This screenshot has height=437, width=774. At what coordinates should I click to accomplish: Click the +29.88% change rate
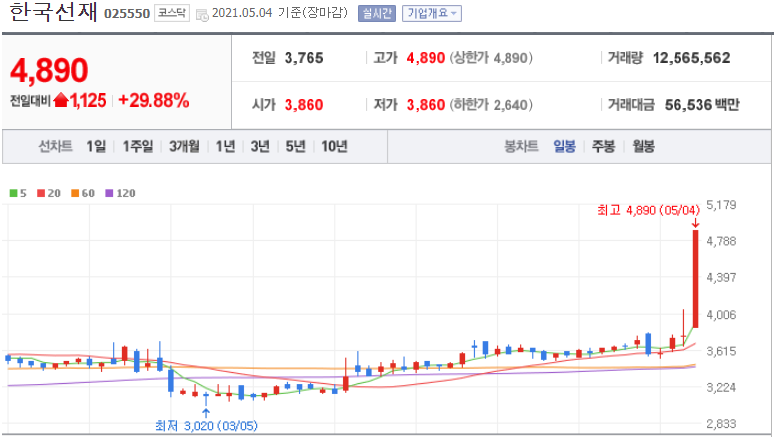tap(154, 101)
